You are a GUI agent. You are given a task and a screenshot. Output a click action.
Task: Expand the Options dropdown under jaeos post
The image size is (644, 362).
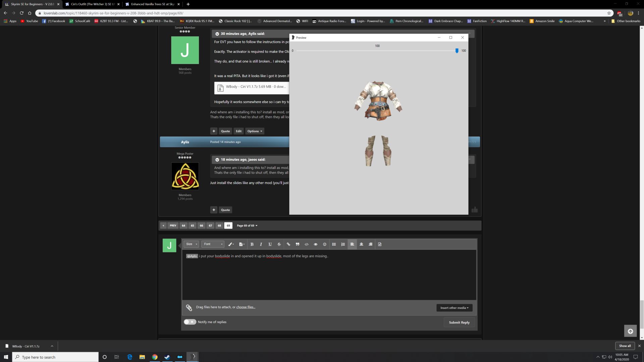click(x=255, y=131)
